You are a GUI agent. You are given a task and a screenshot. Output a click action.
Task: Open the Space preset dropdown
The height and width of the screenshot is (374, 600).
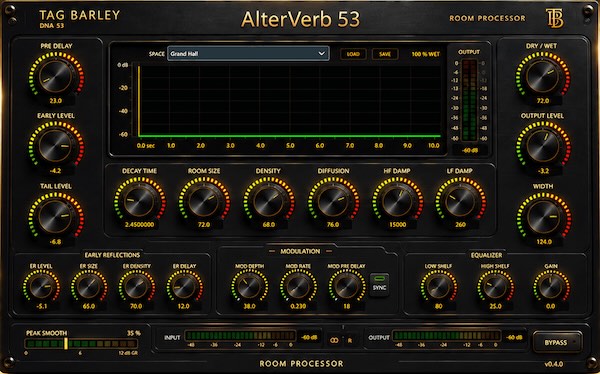(248, 54)
